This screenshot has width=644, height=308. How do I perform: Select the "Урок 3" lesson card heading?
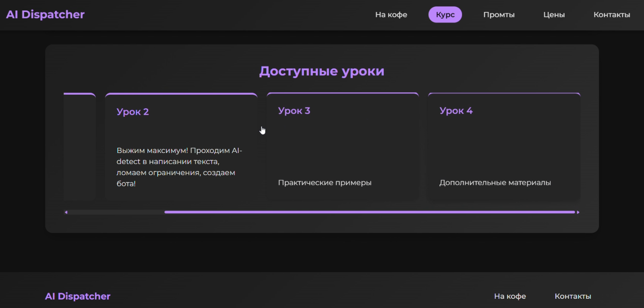[294, 111]
